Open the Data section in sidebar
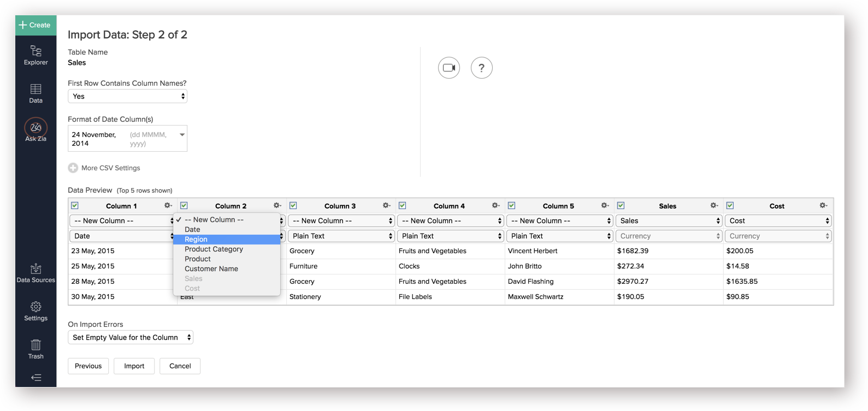 pyautogui.click(x=36, y=93)
